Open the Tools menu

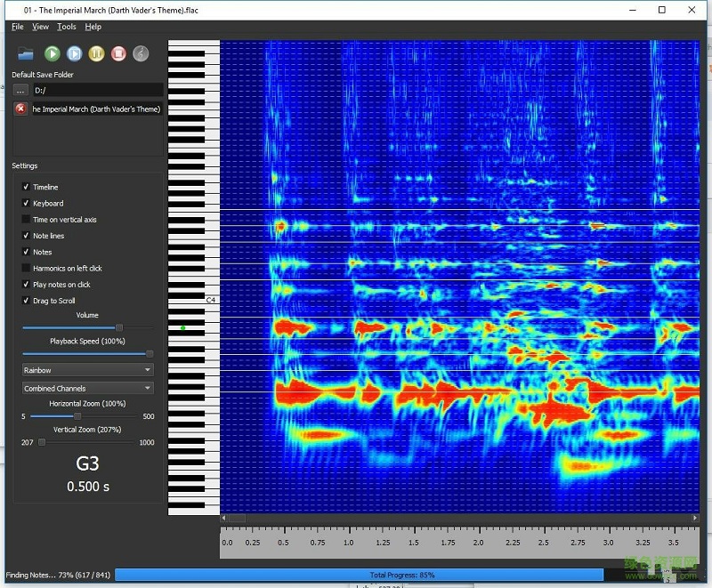tap(67, 27)
